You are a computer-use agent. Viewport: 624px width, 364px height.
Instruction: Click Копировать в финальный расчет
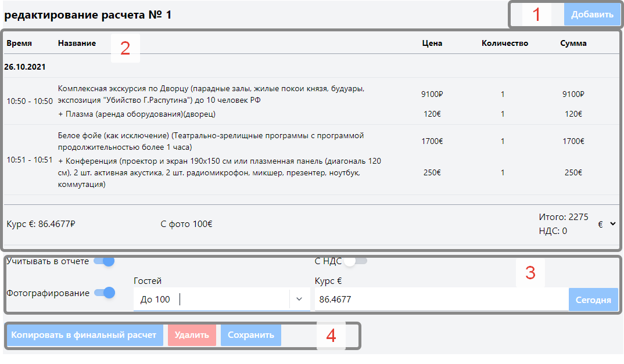84,335
